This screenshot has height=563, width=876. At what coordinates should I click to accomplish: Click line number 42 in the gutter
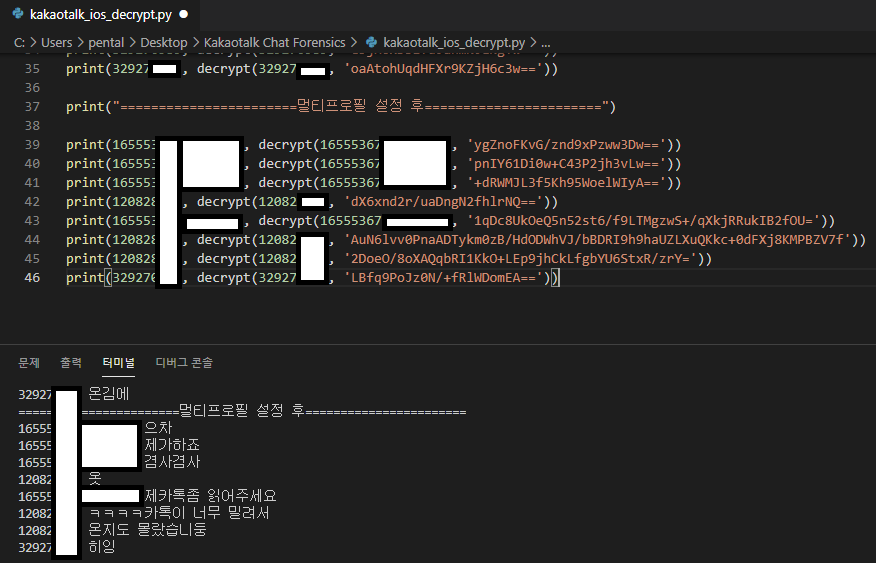pyautogui.click(x=32, y=202)
